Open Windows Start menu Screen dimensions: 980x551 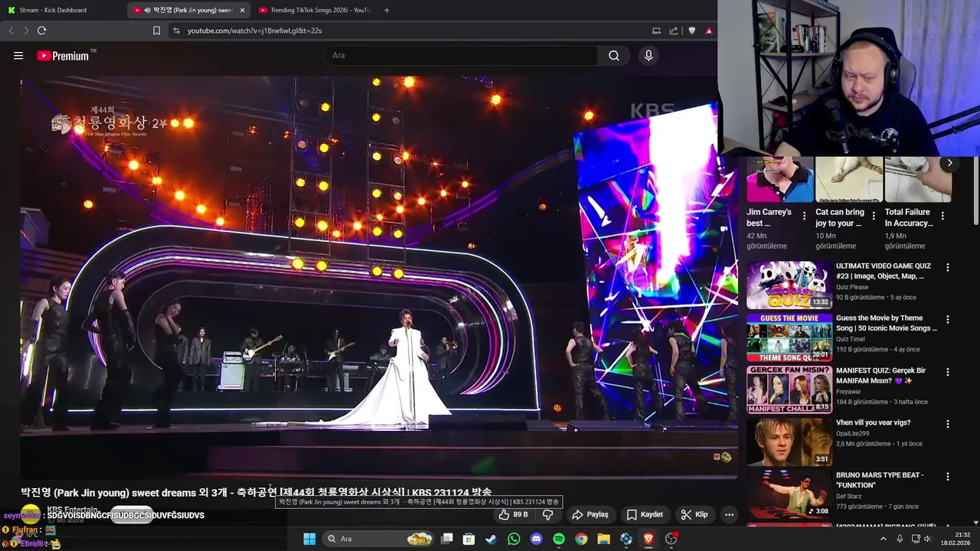309,539
